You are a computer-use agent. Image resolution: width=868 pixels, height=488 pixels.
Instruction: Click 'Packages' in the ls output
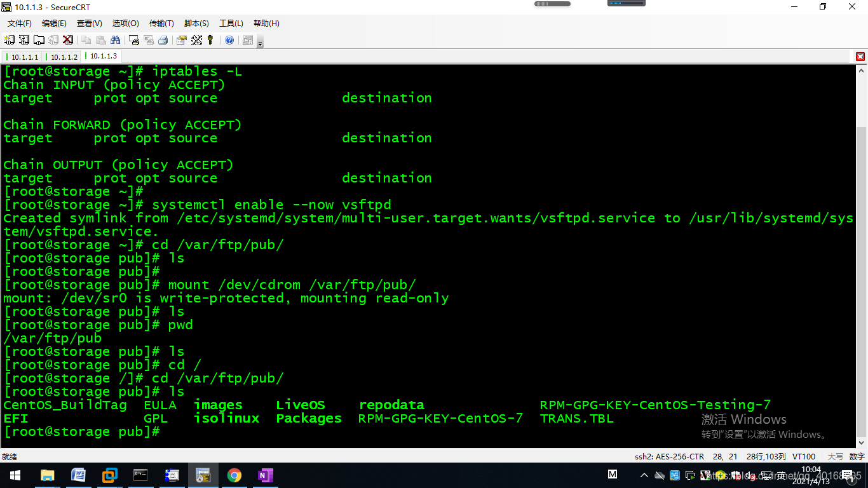(309, 418)
